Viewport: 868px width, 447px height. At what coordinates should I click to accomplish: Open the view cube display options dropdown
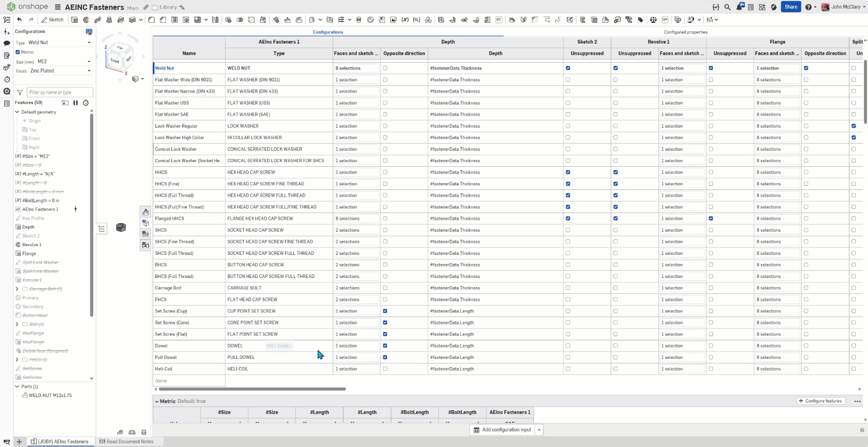[x=138, y=79]
